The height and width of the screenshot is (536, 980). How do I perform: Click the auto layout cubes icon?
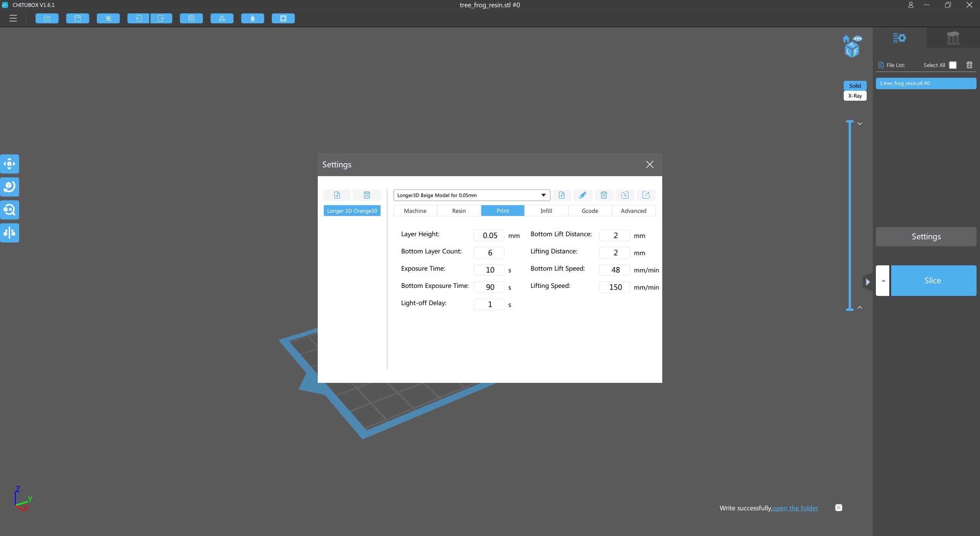(222, 18)
